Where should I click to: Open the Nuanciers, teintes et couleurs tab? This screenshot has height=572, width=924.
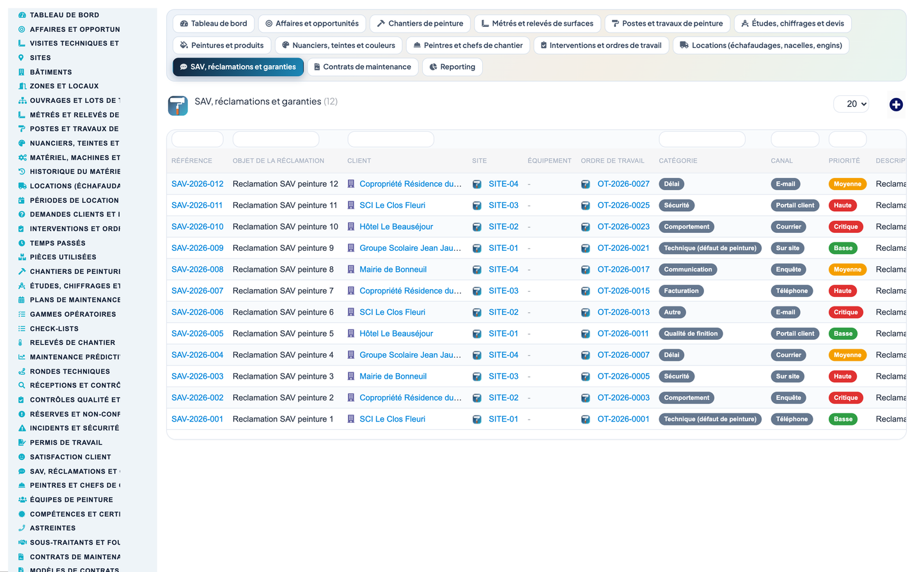[339, 45]
